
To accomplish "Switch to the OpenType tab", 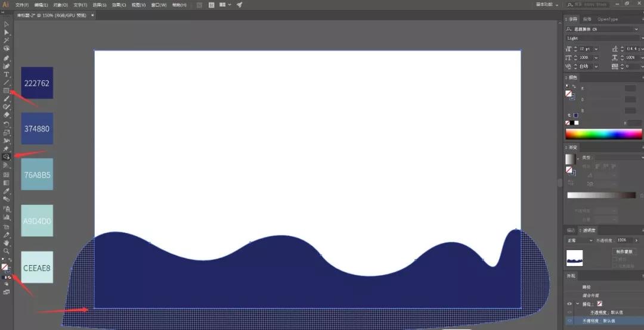I will point(608,19).
